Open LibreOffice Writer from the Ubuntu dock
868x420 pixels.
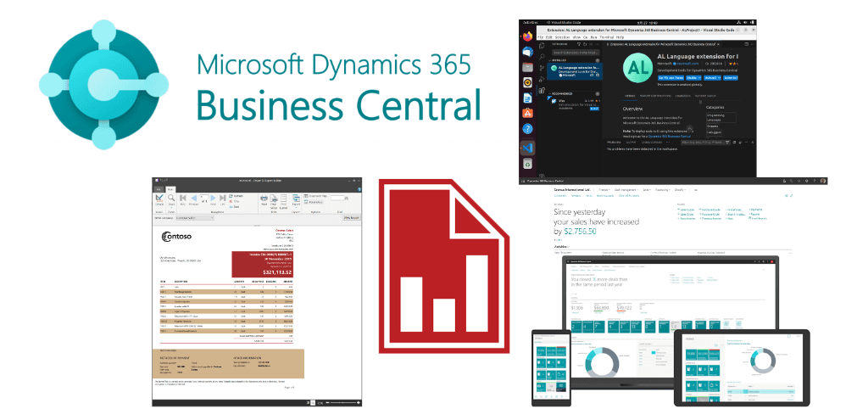(x=527, y=98)
